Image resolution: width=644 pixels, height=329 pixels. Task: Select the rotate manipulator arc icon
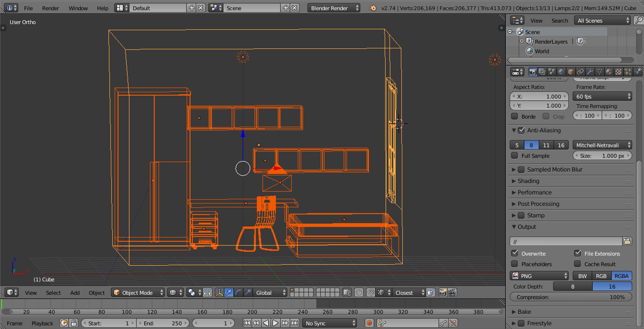[238, 293]
